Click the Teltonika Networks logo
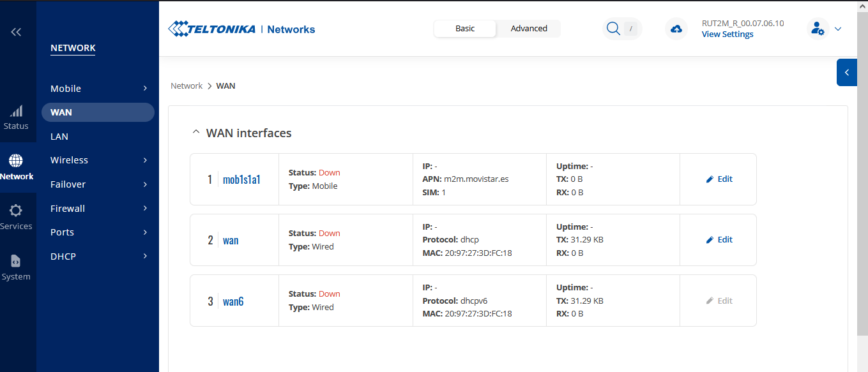Viewport: 868px width, 372px height. point(241,29)
